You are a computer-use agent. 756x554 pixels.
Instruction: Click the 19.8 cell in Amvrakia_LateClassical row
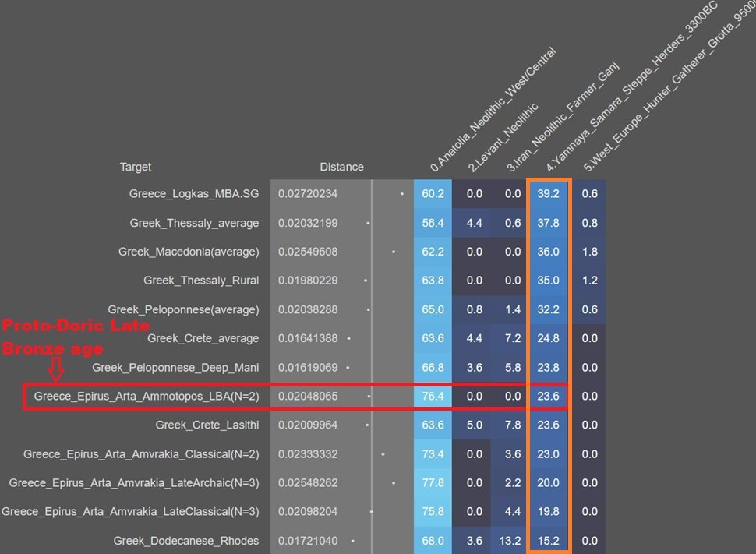tap(548, 512)
